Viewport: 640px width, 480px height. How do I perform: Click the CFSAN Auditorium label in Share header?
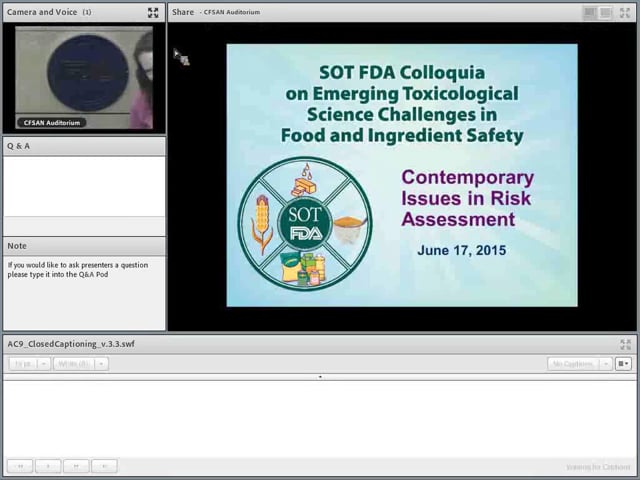[231, 12]
